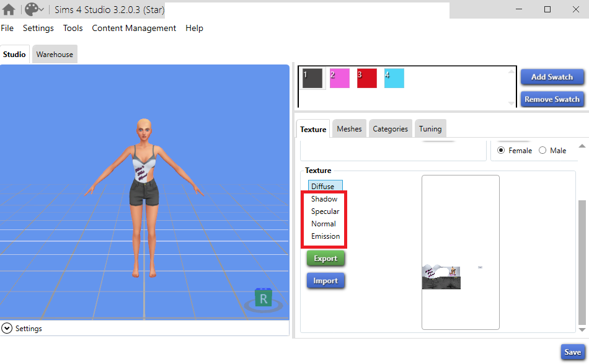Viewport: 589px width, 364px height.
Task: Go to the Home icon in title bar
Action: (9, 9)
